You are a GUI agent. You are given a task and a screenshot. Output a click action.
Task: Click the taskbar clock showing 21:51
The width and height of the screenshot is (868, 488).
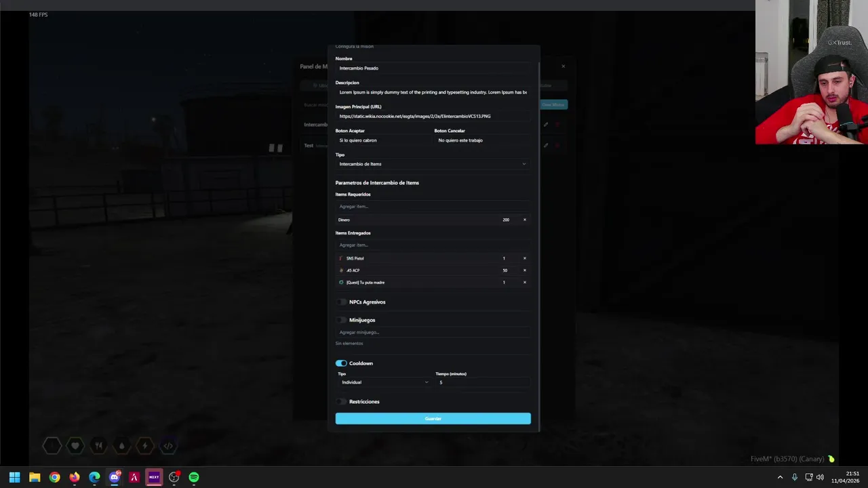(846, 477)
